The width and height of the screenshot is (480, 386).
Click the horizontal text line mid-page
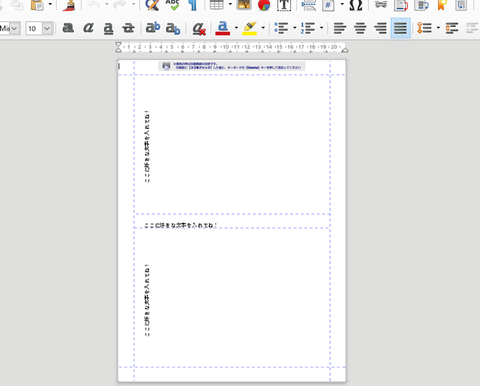point(180,226)
